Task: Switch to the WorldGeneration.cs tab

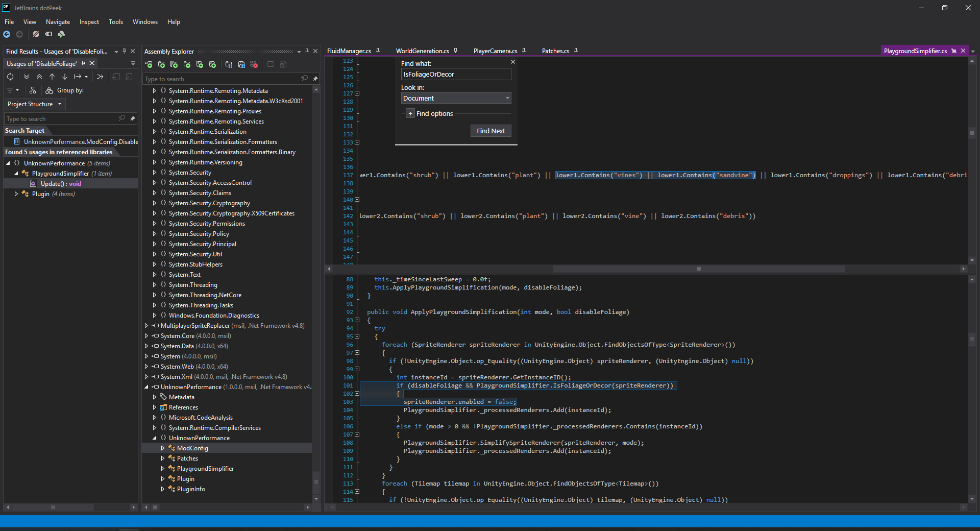Action: pyautogui.click(x=423, y=51)
